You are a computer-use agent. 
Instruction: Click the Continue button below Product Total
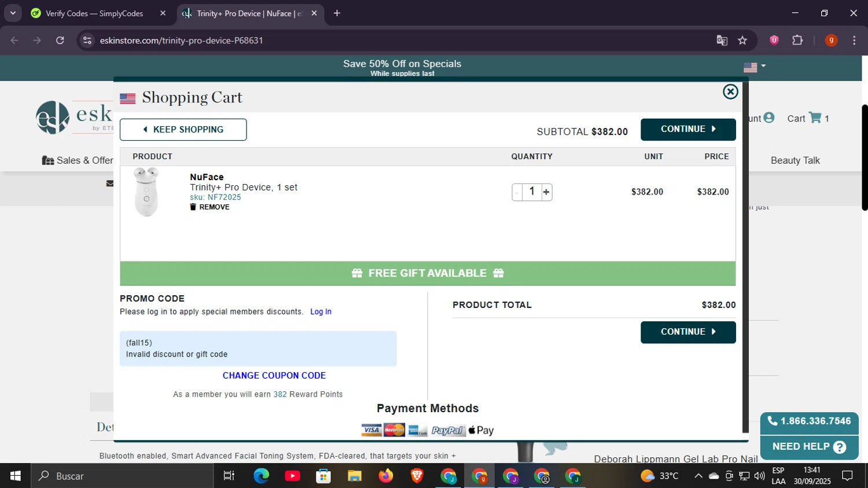pos(688,332)
